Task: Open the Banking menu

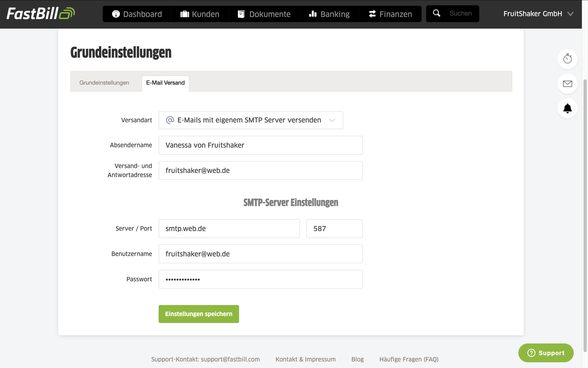Action: pos(329,14)
